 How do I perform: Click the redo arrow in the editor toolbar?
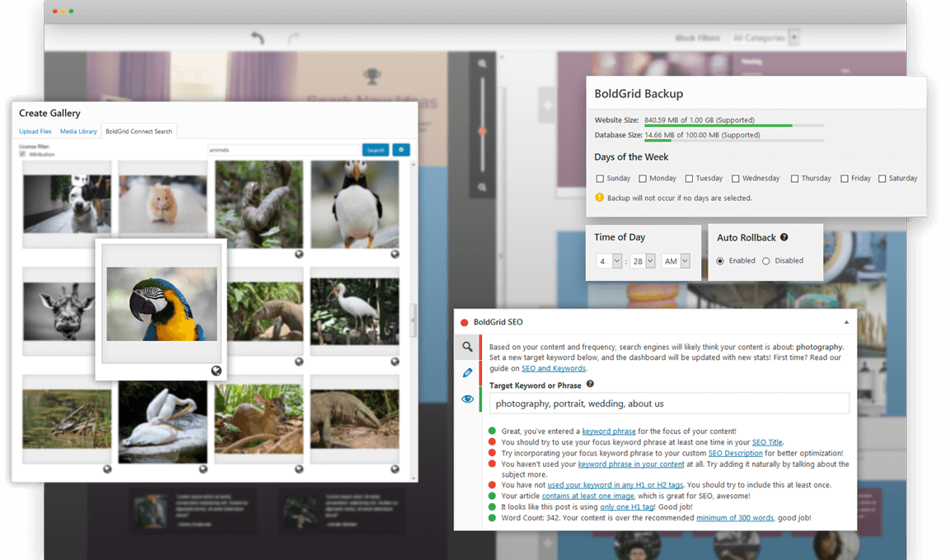pyautogui.click(x=293, y=38)
